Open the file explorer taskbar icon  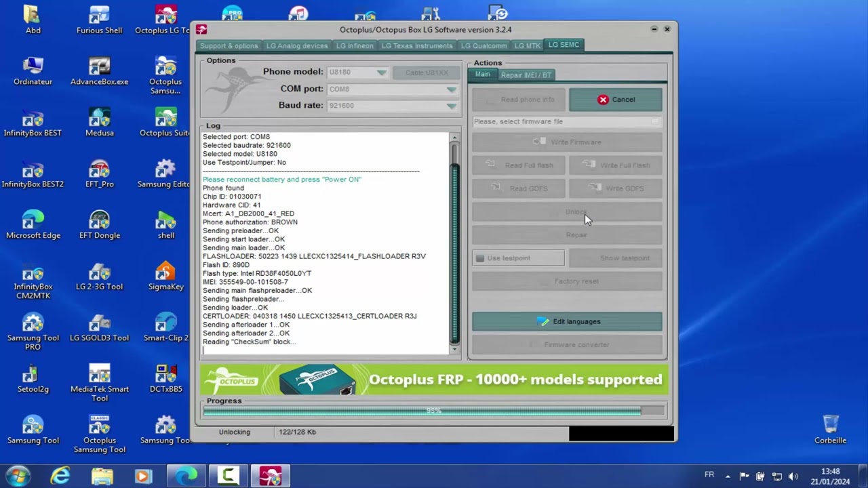102,476
